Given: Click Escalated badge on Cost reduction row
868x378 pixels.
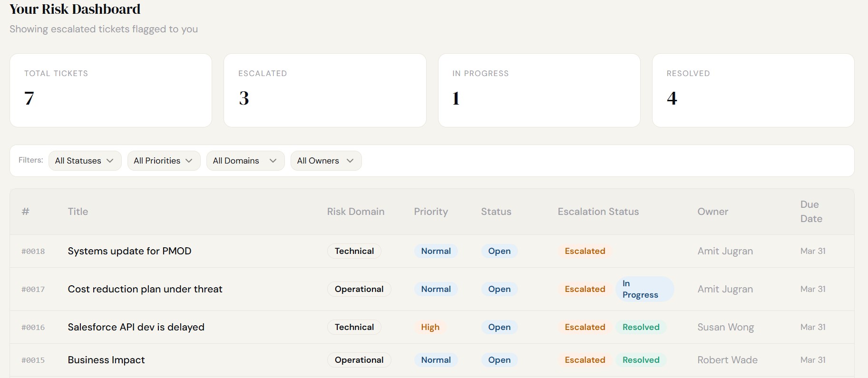Looking at the screenshot, I should click(585, 289).
